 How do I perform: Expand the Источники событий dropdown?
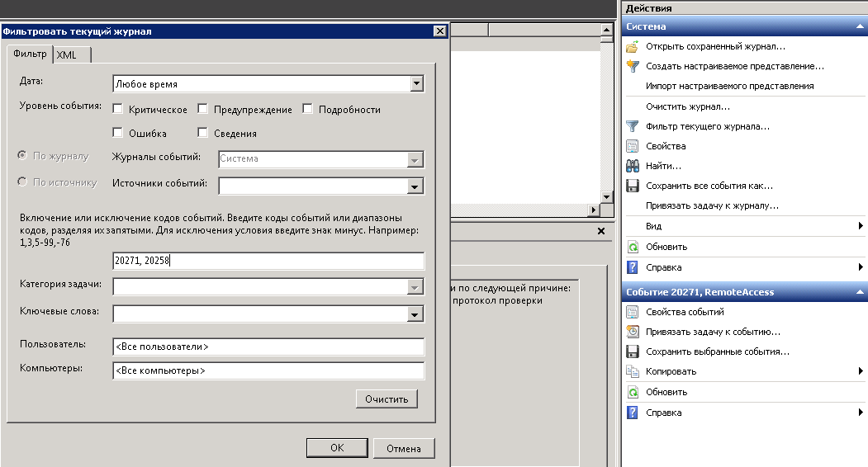415,186
